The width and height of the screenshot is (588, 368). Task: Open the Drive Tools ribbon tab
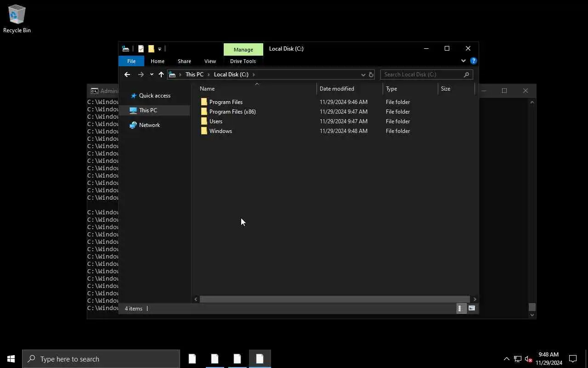tap(243, 61)
